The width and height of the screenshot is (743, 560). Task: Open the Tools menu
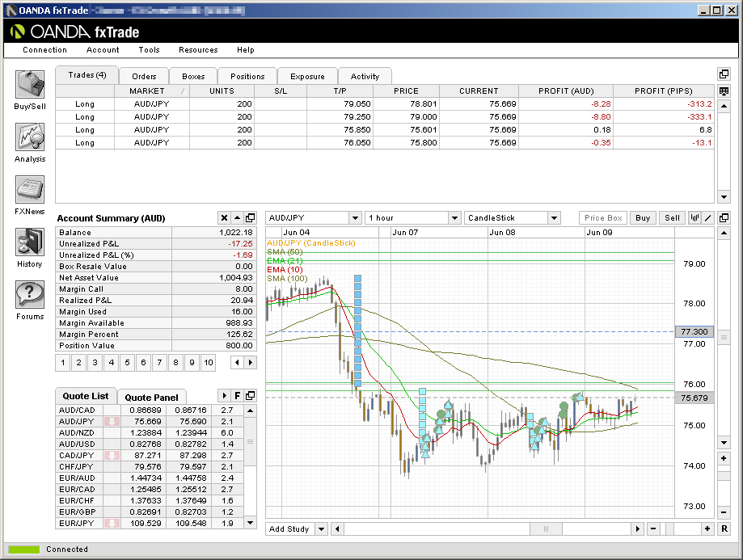(149, 50)
